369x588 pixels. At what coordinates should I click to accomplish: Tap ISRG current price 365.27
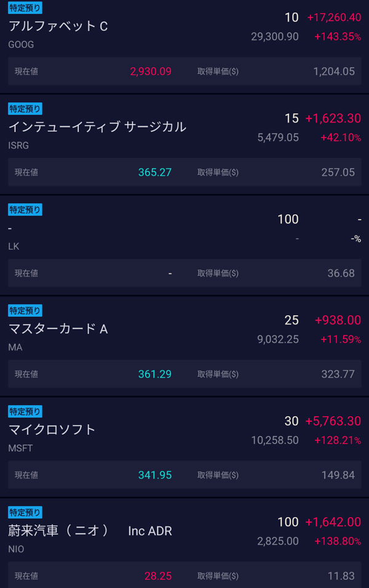155,172
